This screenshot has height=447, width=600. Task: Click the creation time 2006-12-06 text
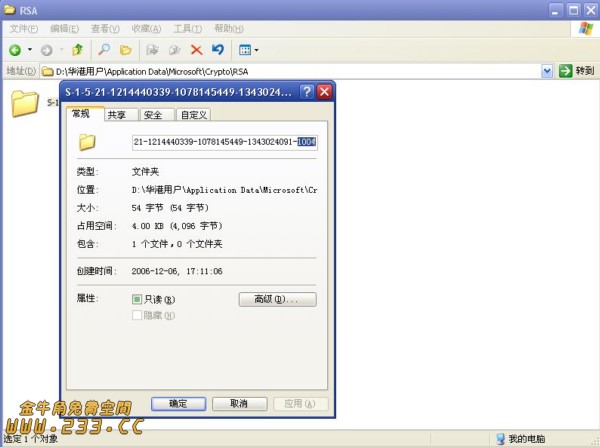[x=177, y=271]
